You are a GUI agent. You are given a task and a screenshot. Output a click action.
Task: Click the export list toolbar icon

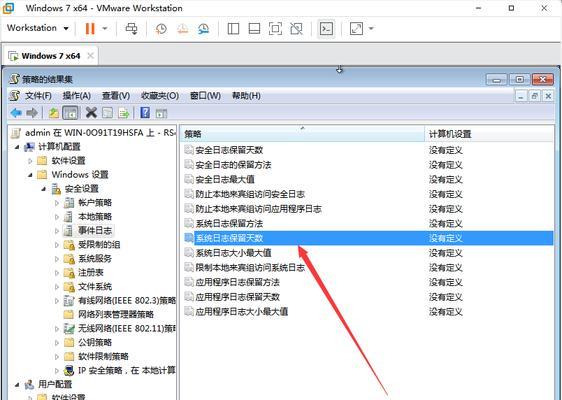(124, 113)
